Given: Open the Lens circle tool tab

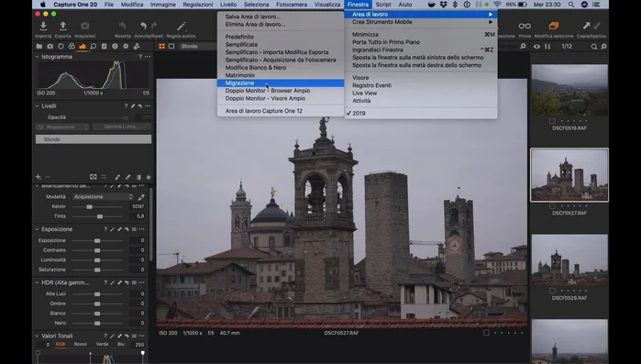Looking at the screenshot, I should pos(61,46).
